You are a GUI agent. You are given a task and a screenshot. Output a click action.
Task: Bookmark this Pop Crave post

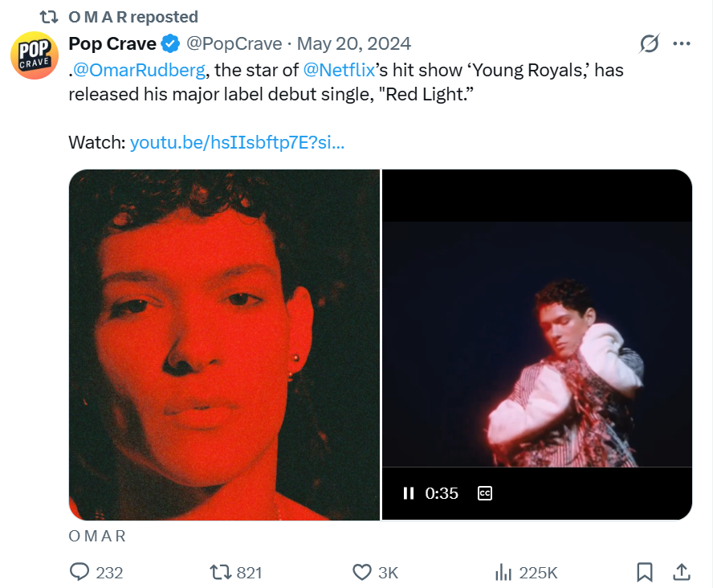click(x=644, y=572)
